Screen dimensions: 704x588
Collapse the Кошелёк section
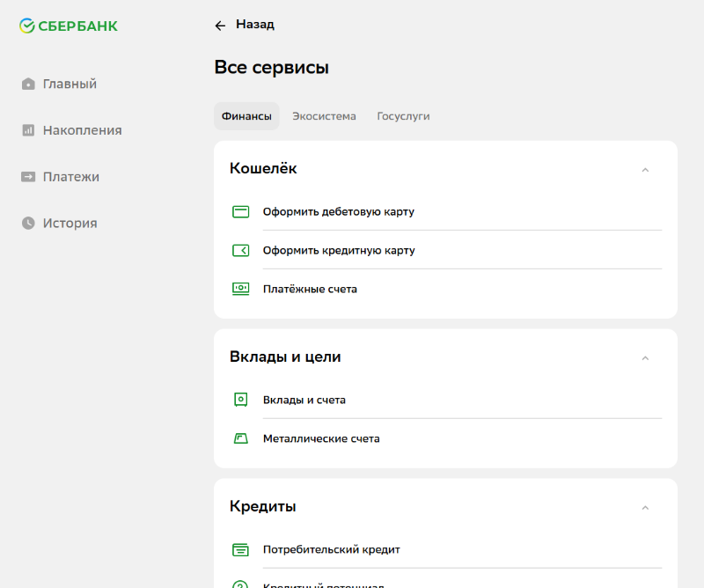click(x=645, y=169)
